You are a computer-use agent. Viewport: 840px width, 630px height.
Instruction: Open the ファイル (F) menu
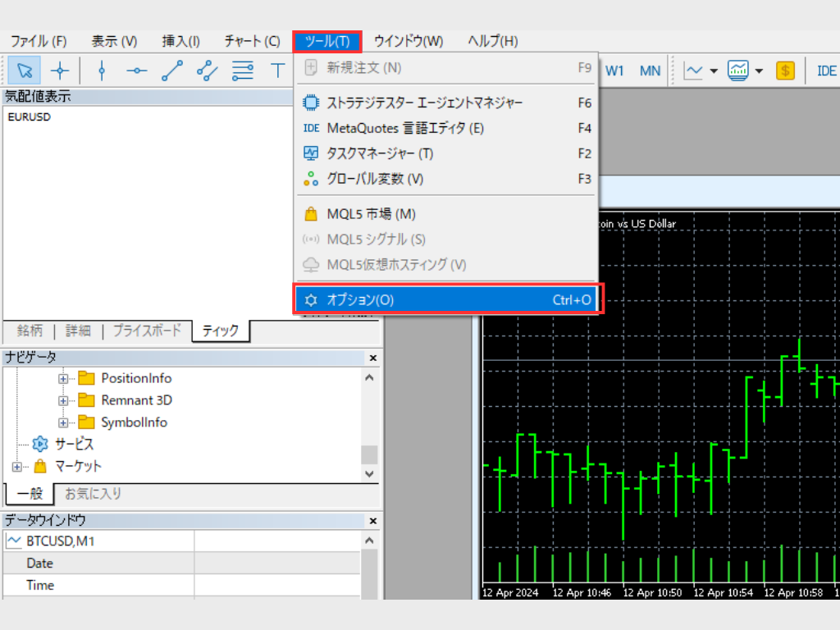pyautogui.click(x=39, y=41)
